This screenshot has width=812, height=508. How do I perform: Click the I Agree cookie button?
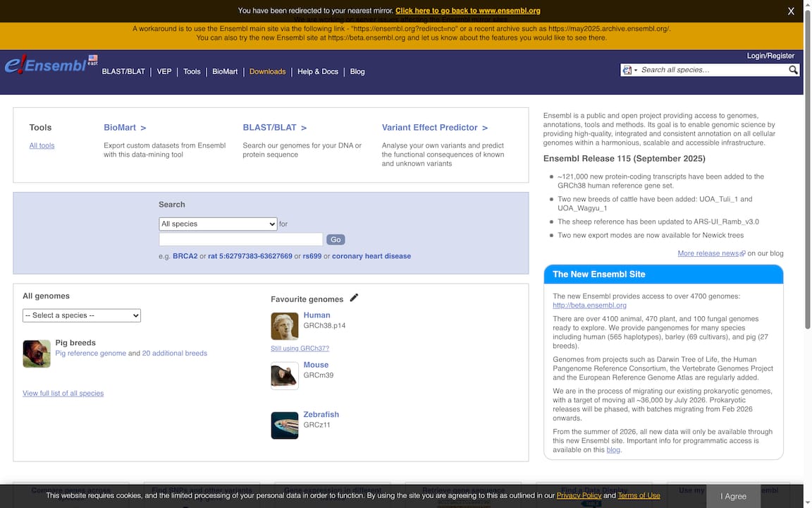pos(733,496)
